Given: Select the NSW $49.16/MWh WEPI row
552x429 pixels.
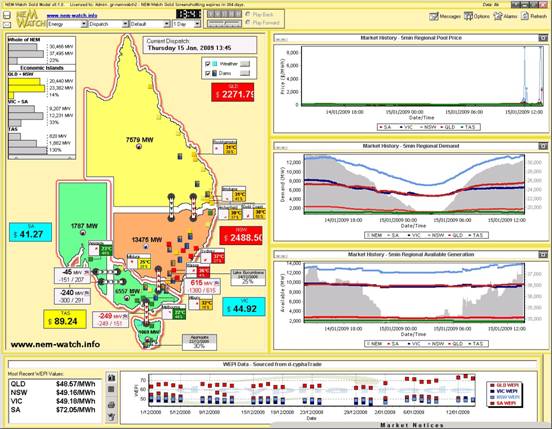Looking at the screenshot, I should (x=54, y=392).
